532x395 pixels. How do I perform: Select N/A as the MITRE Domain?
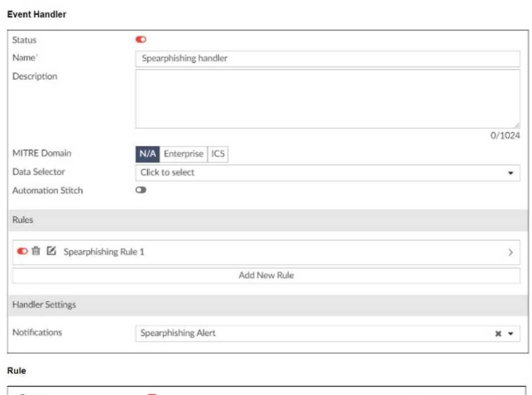[x=147, y=154]
